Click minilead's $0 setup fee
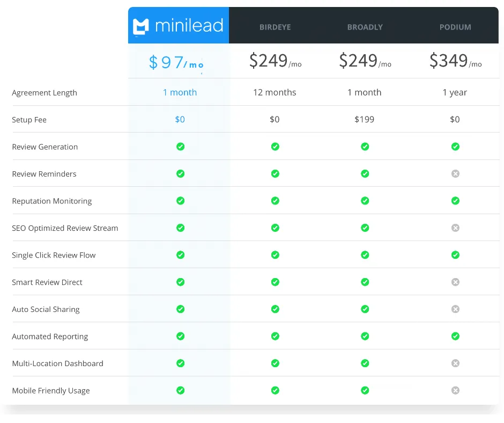 click(x=180, y=119)
